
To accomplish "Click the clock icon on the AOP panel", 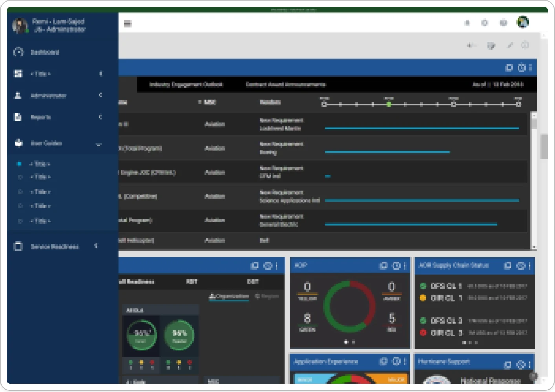I will click(396, 266).
